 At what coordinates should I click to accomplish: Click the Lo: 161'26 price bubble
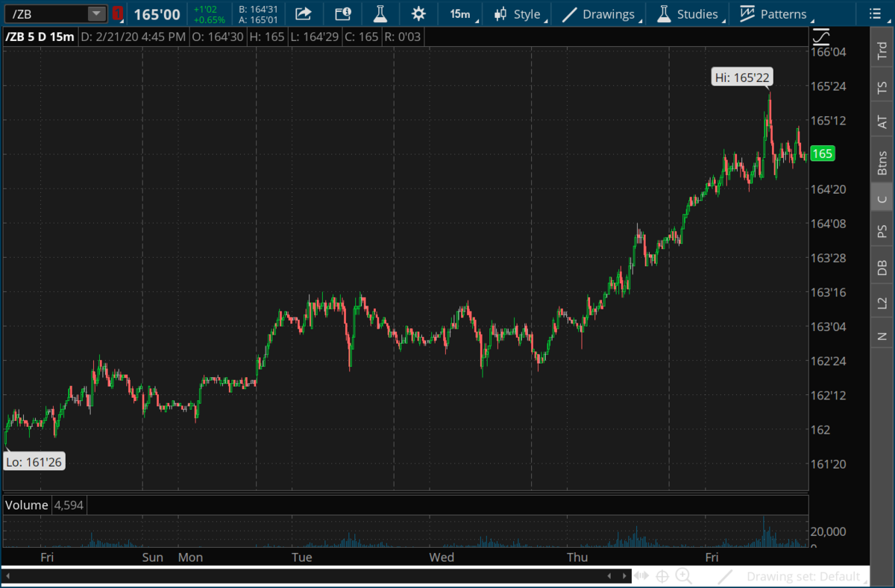coord(33,462)
